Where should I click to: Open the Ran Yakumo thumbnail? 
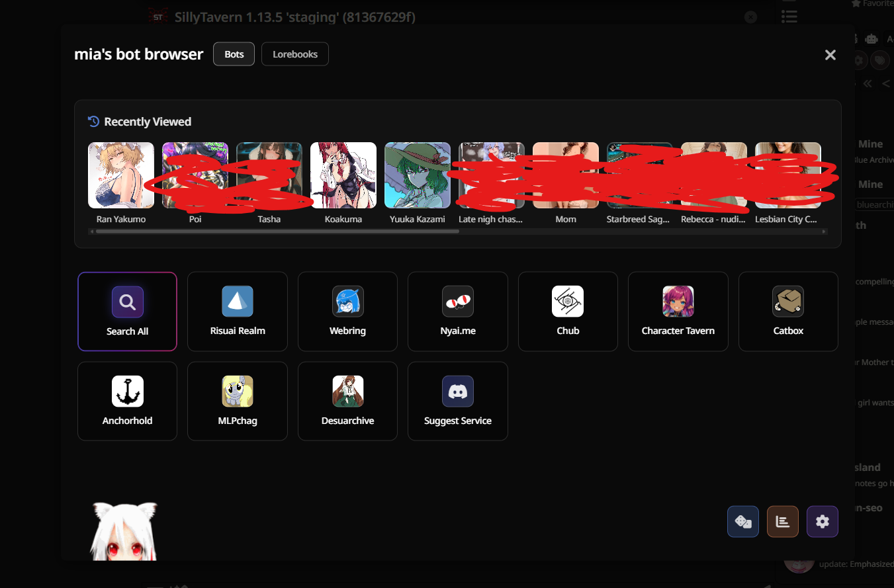click(x=121, y=175)
